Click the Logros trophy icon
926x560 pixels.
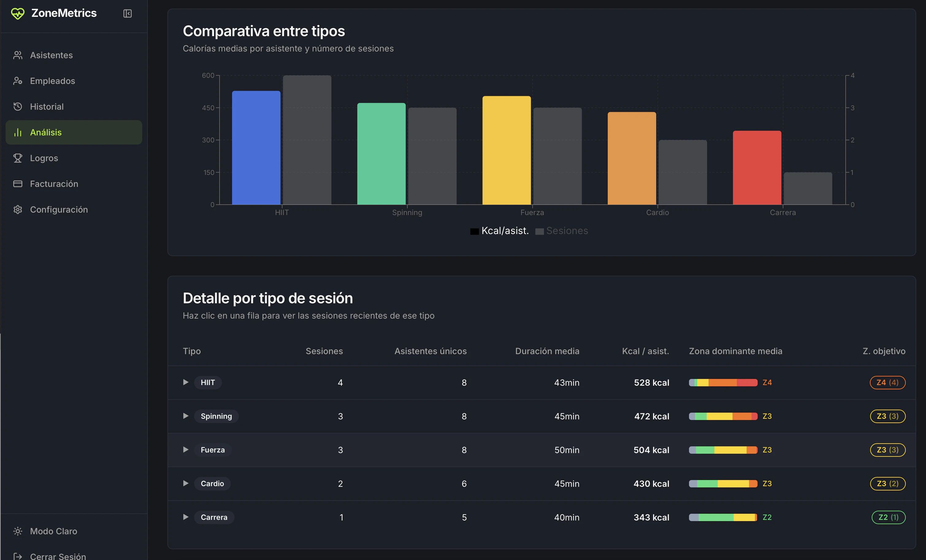click(x=18, y=158)
